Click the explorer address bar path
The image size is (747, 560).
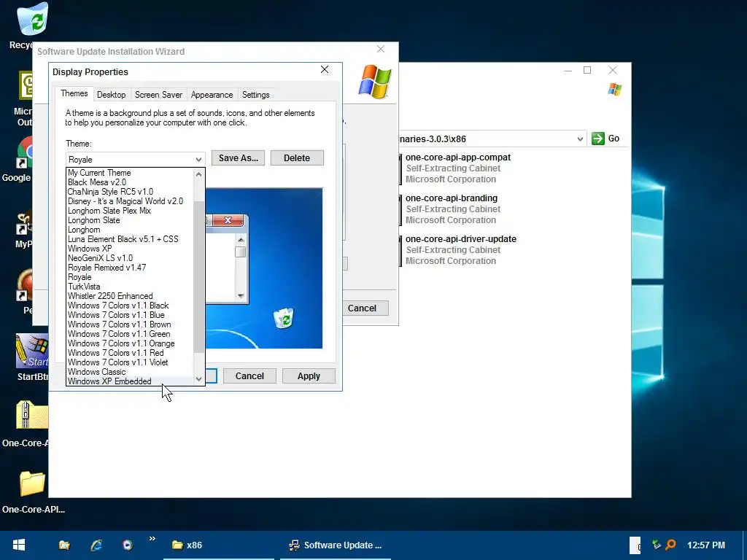pos(486,139)
